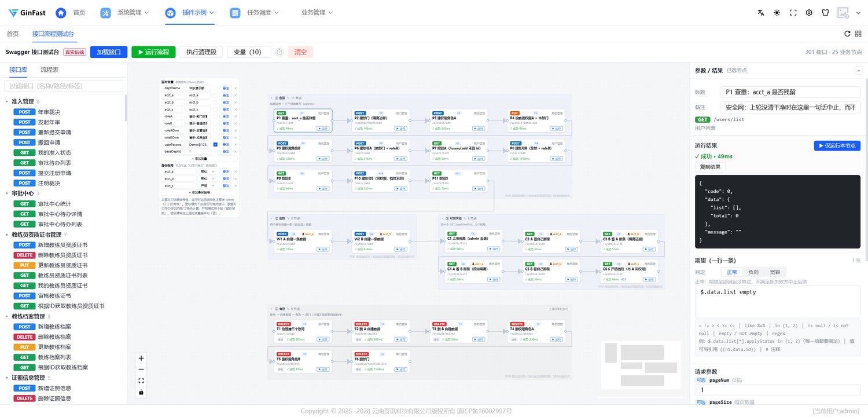Copy the result with 复制结果 button
Viewport: 868px width, 417px height.
pos(710,167)
